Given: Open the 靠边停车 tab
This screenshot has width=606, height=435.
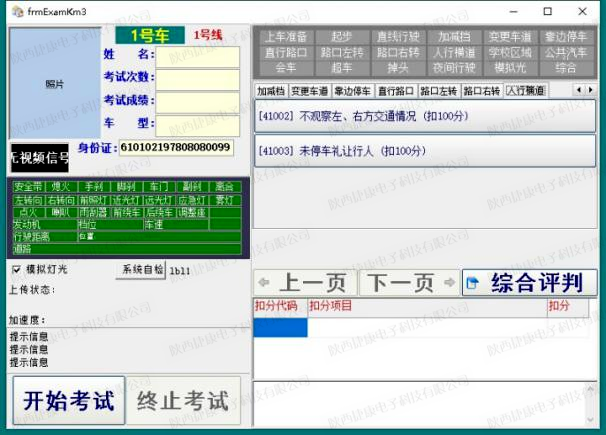Looking at the screenshot, I should coord(352,91).
